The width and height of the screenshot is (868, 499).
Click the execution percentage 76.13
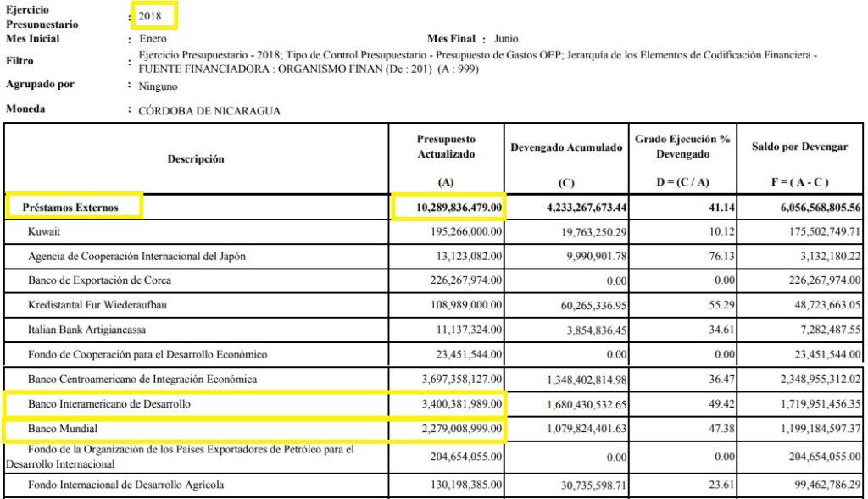click(x=722, y=256)
